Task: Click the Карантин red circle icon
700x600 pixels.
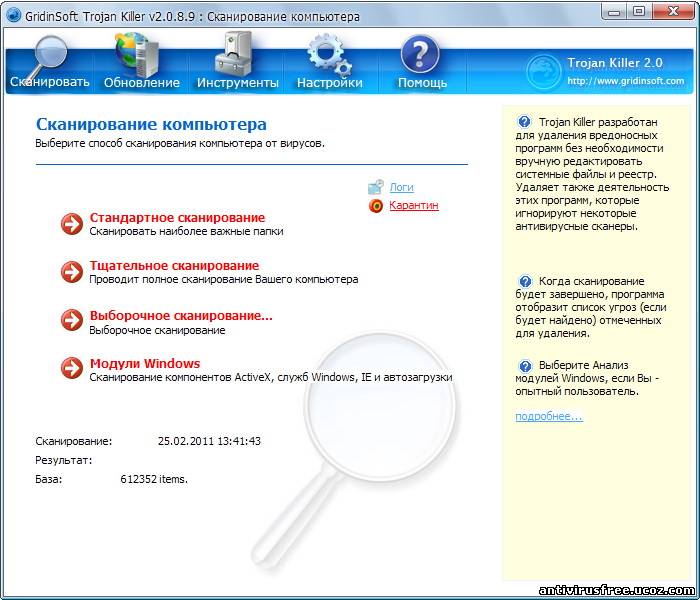Action: [376, 206]
